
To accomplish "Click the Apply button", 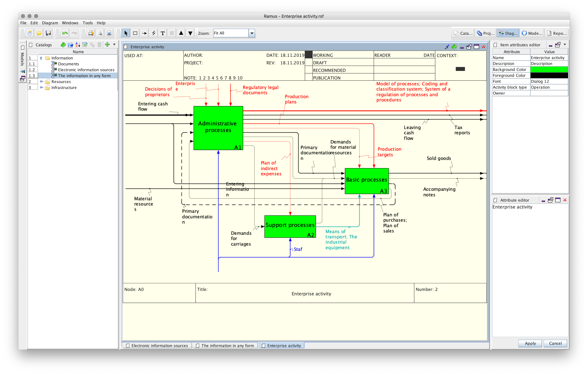I will click(x=530, y=343).
